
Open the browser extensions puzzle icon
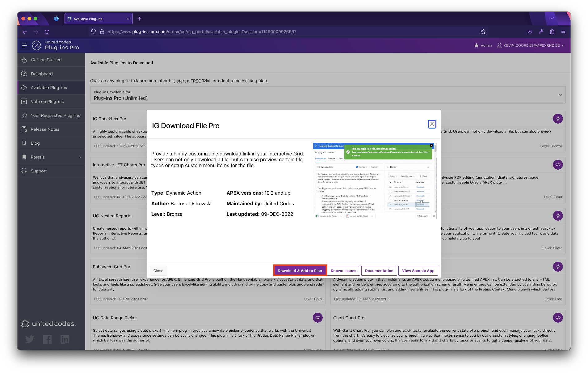pyautogui.click(x=552, y=32)
